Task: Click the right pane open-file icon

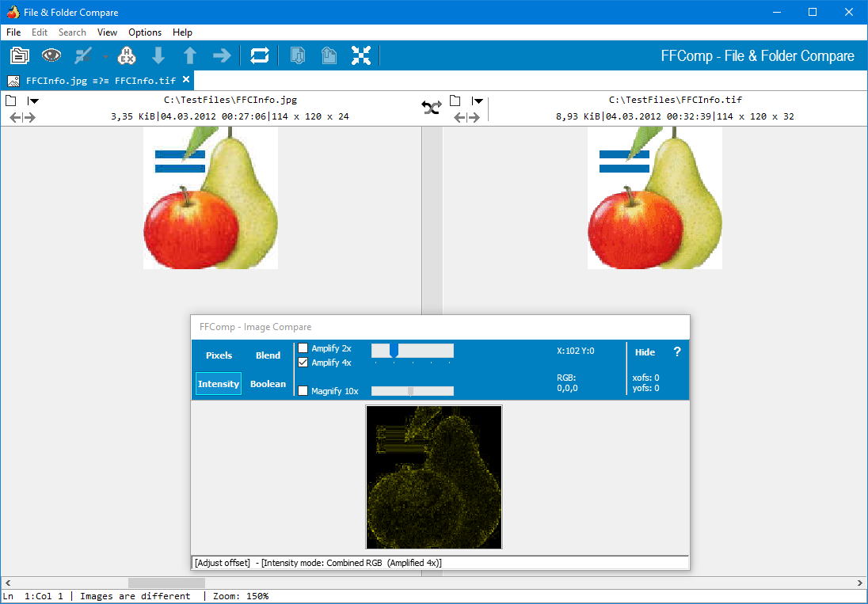Action: [x=455, y=101]
